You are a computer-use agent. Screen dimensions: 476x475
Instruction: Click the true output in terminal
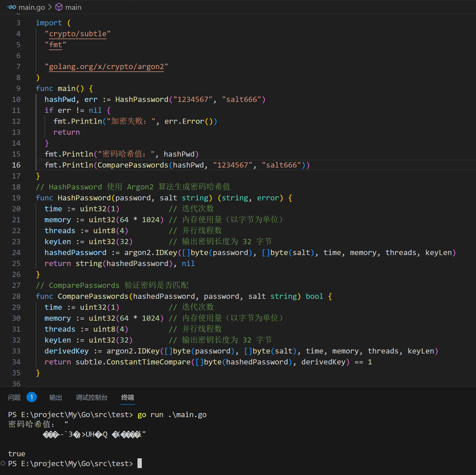[x=17, y=454]
